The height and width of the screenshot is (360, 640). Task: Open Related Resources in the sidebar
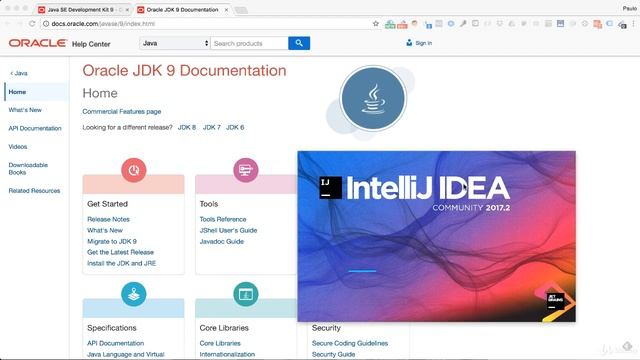(34, 191)
